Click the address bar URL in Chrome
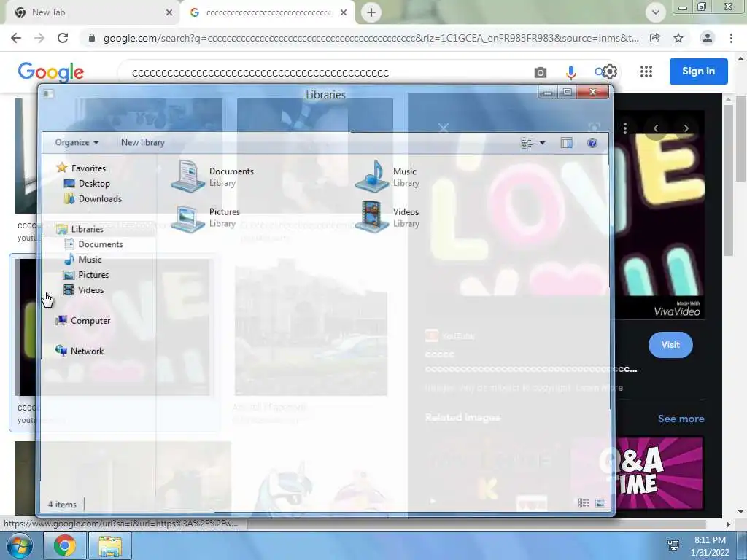 click(x=370, y=38)
